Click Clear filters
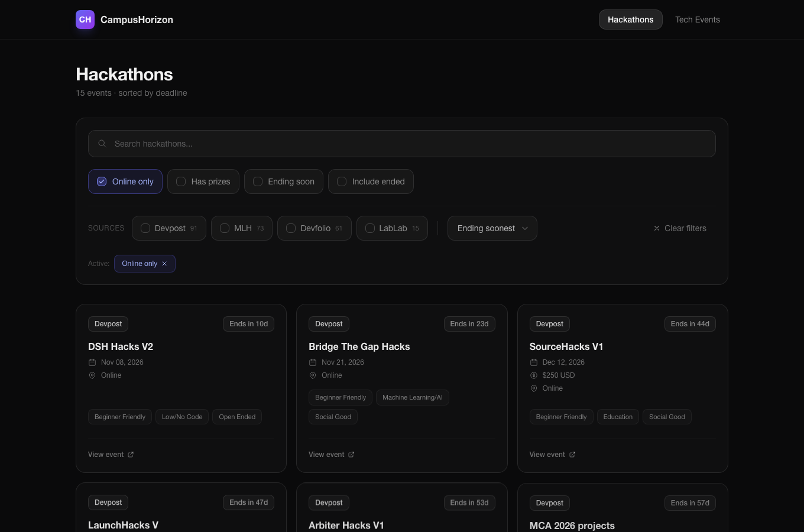The image size is (804, 532). pos(680,228)
